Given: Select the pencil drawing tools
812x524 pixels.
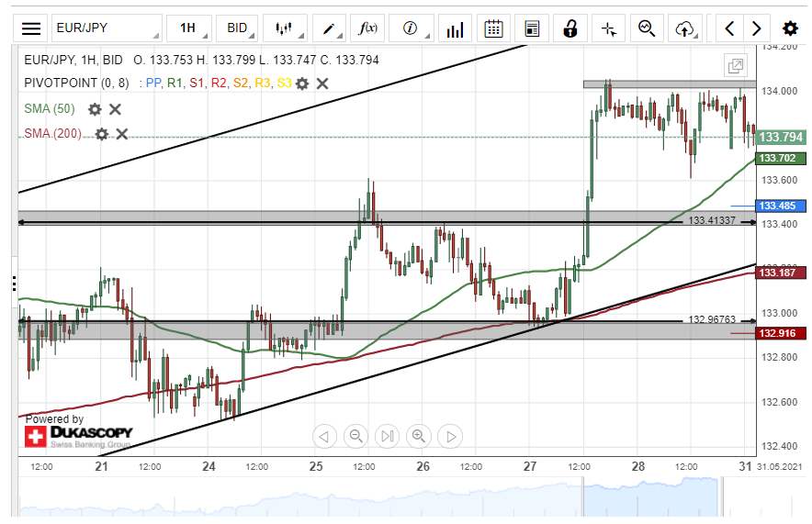Looking at the screenshot, I should coord(331,28).
